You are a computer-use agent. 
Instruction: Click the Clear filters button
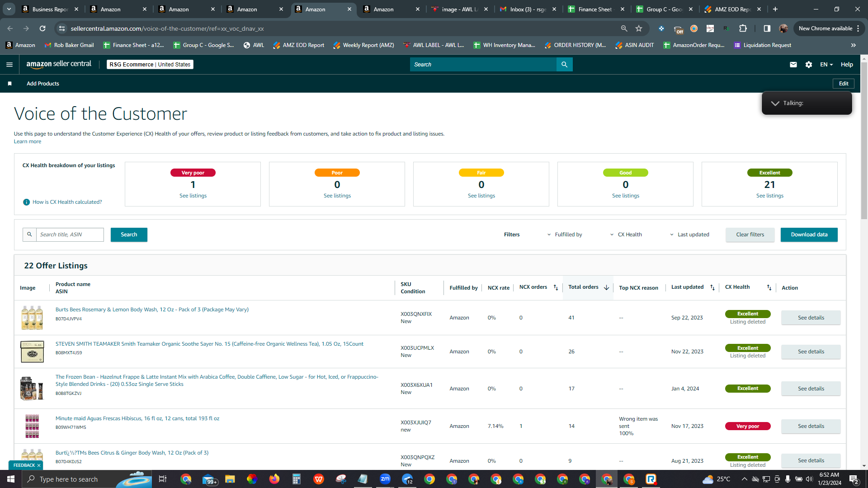point(750,235)
